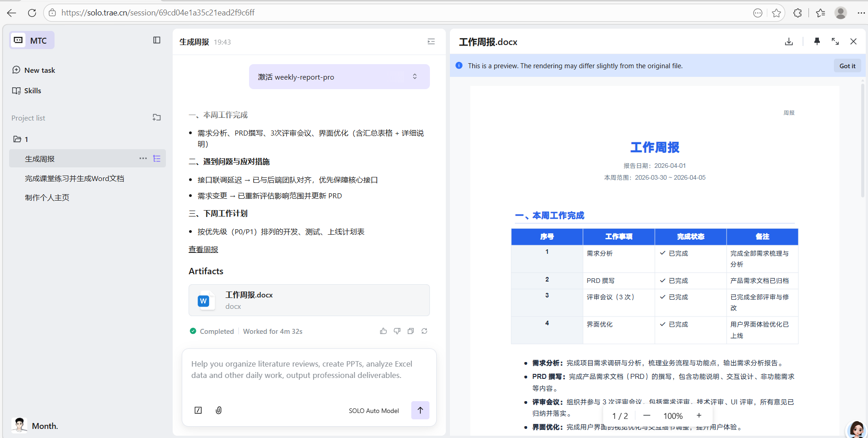Collapse project folder 1
This screenshot has height=438, width=868.
(17, 139)
